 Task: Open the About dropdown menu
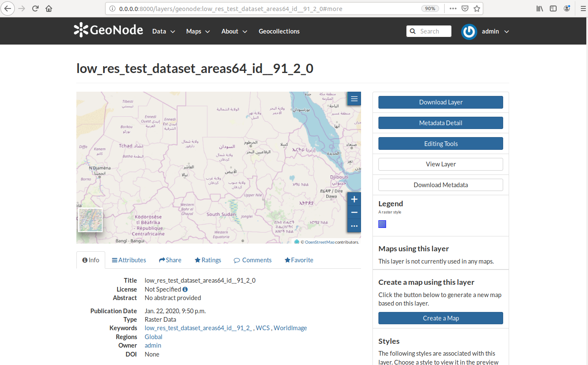click(x=234, y=31)
